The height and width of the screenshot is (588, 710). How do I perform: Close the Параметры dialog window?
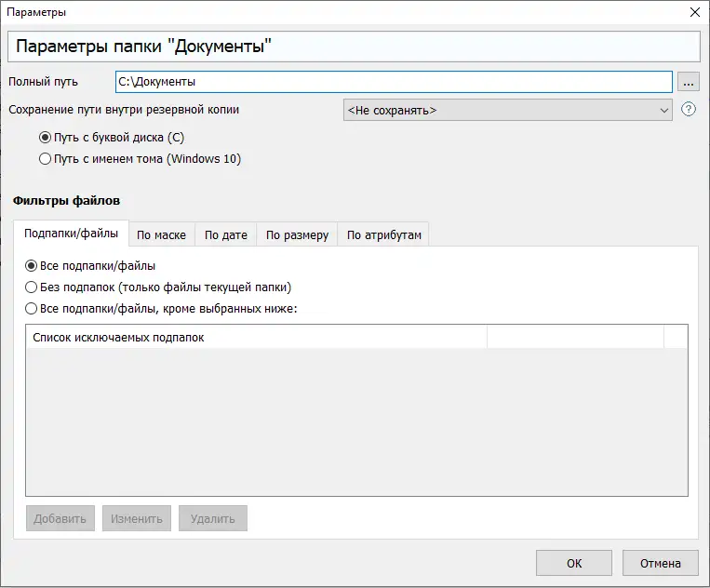[x=693, y=12]
